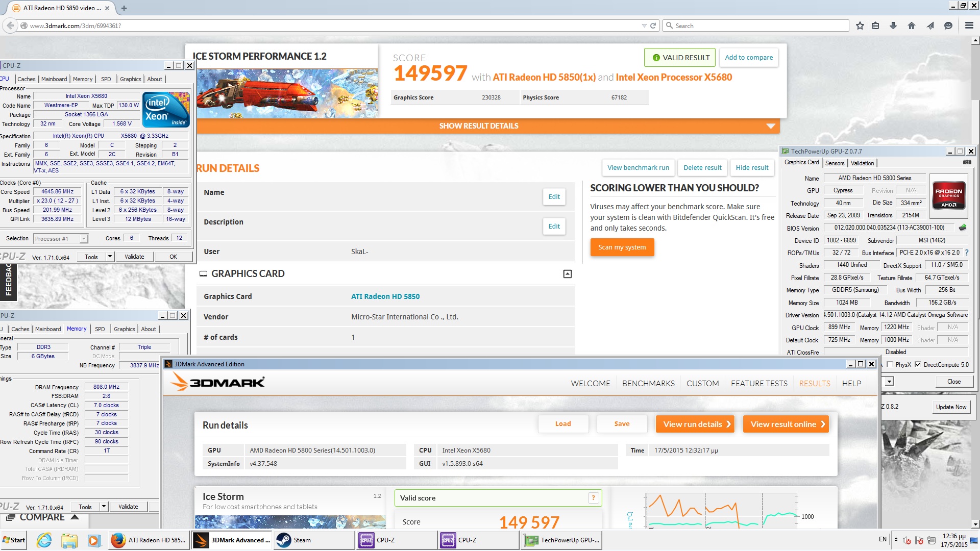Click Validate in the top CPU-Z window

point(134,257)
